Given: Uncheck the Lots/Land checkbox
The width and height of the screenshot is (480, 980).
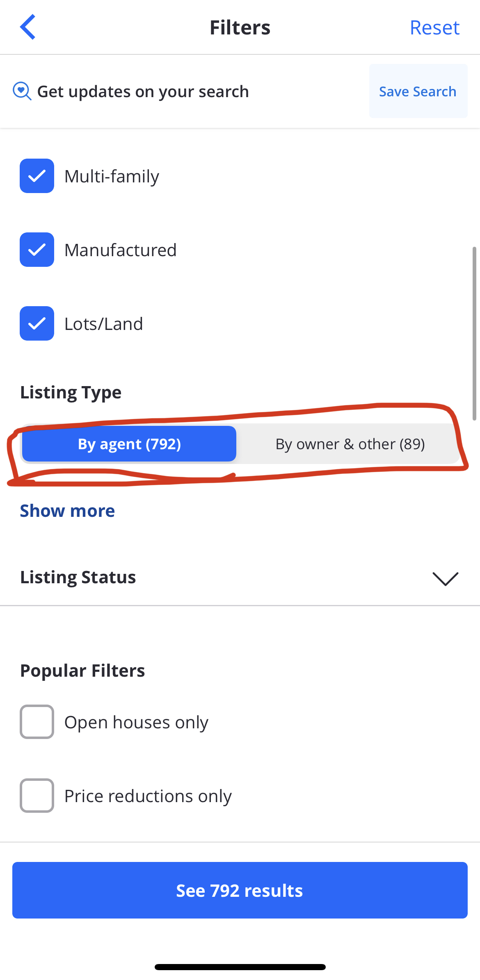Looking at the screenshot, I should click(x=37, y=323).
